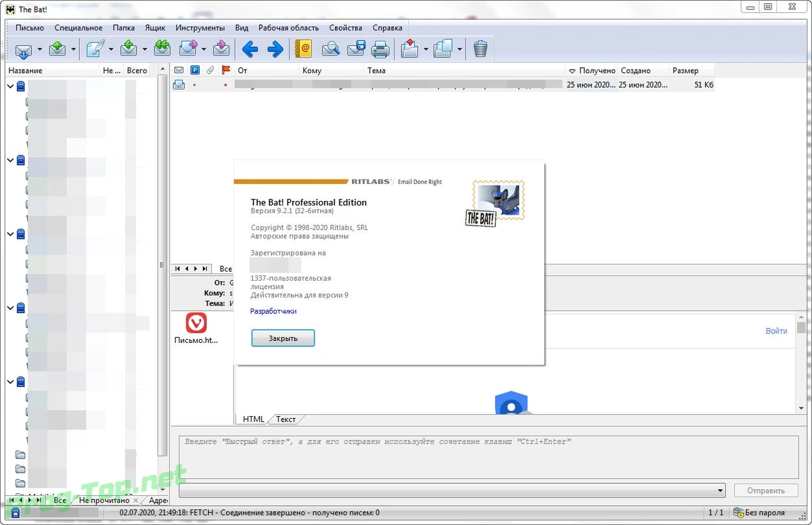Open the Вид menu
The height and width of the screenshot is (525, 812).
pos(242,28)
